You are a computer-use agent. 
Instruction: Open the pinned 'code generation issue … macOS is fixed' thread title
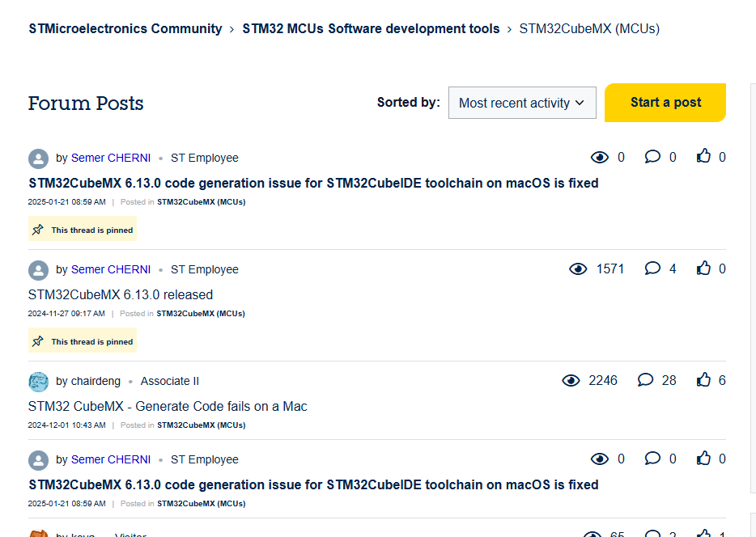pos(313,184)
